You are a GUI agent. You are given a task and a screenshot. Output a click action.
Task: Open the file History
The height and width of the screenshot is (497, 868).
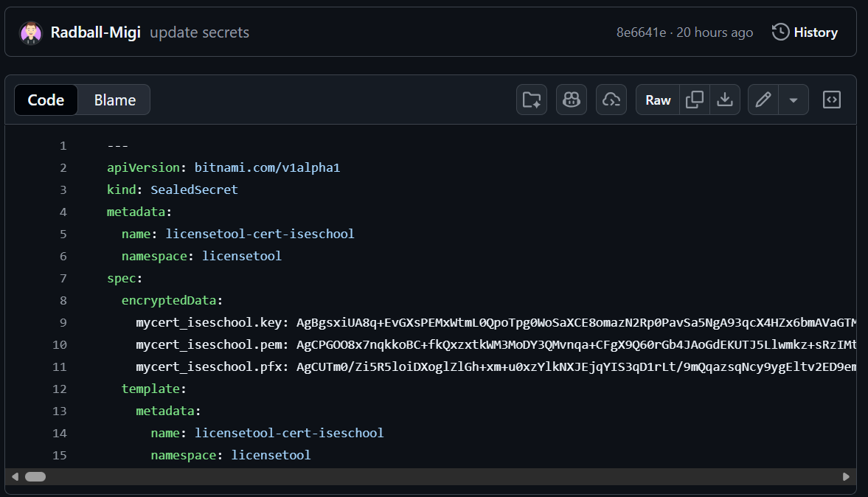tap(805, 32)
